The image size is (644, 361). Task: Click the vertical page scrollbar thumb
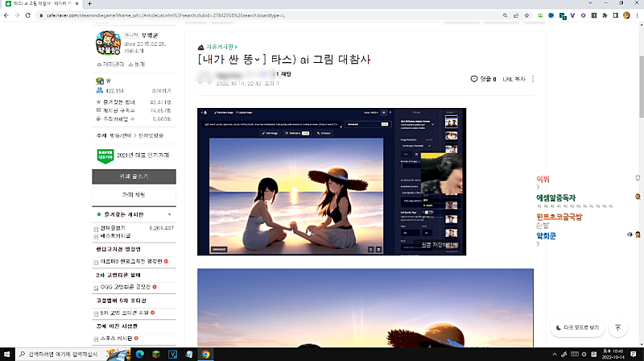click(642, 86)
